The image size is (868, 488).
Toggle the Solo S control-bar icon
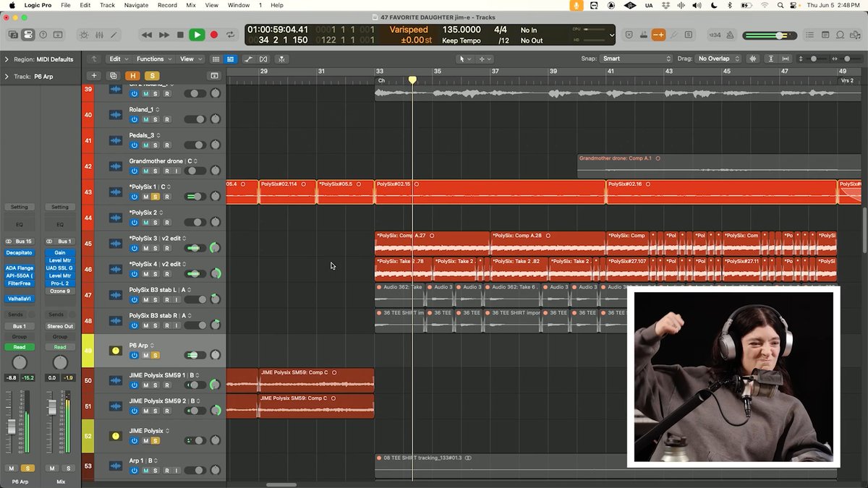coord(689,35)
